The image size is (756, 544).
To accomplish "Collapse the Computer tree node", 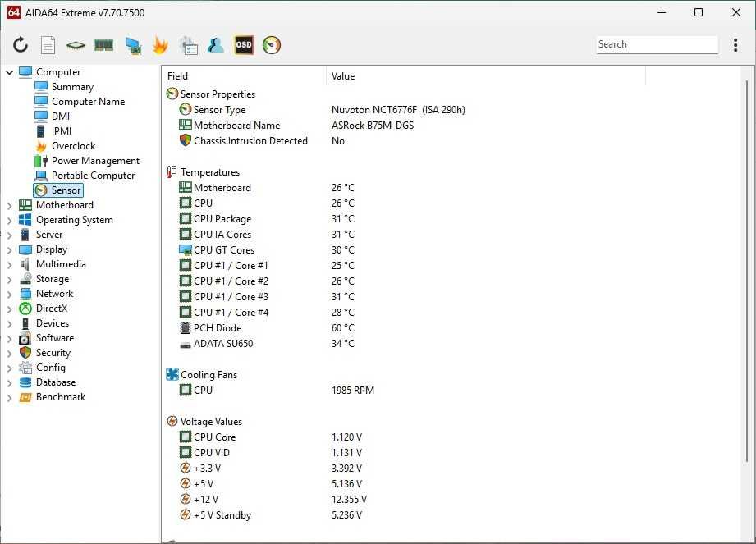I will point(10,72).
